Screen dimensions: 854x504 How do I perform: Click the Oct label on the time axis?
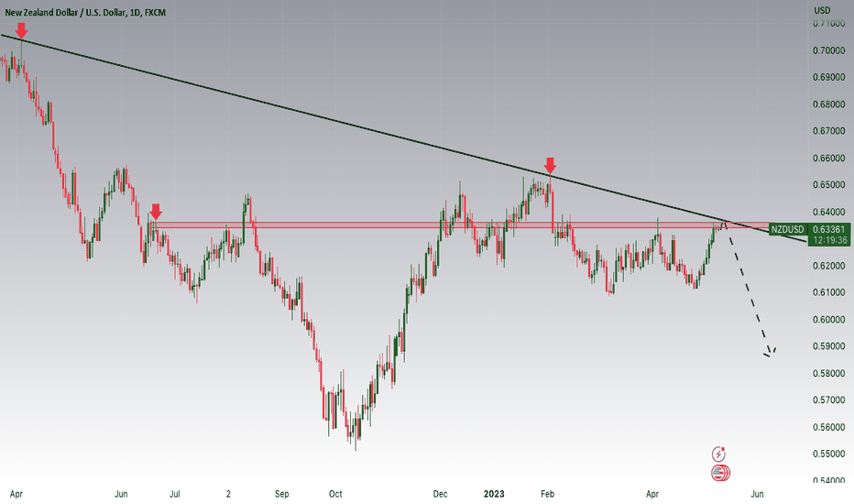coord(335,494)
